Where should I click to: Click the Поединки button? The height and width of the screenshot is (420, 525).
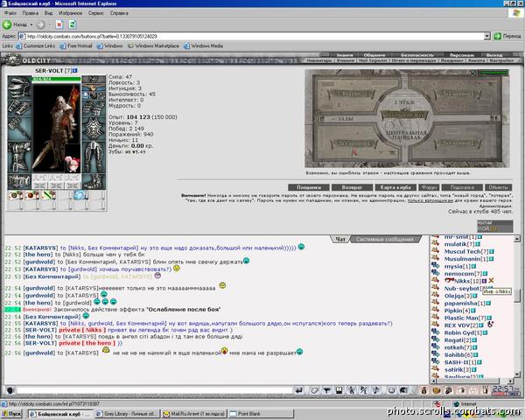tap(309, 187)
